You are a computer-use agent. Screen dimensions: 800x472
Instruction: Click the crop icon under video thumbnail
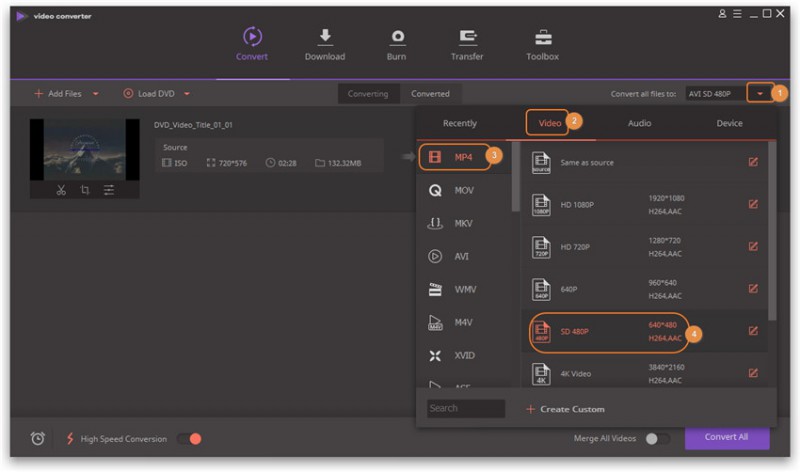pos(85,190)
